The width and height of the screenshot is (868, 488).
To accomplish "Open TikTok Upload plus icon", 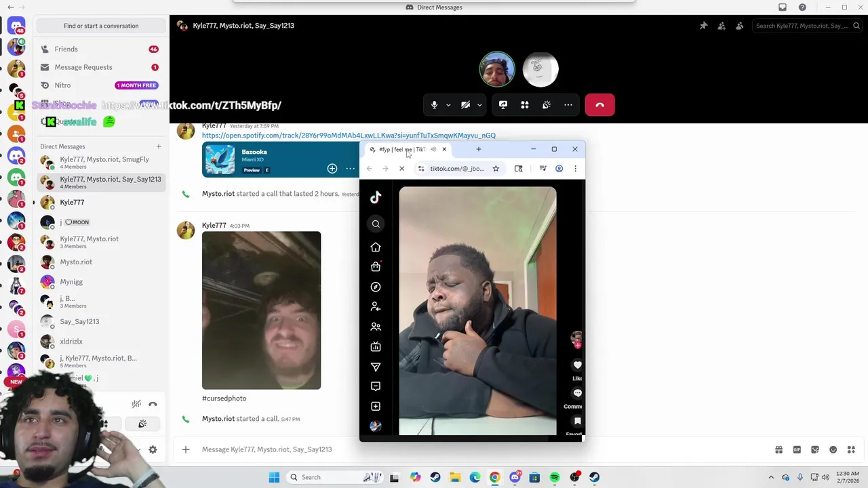I will tap(376, 406).
